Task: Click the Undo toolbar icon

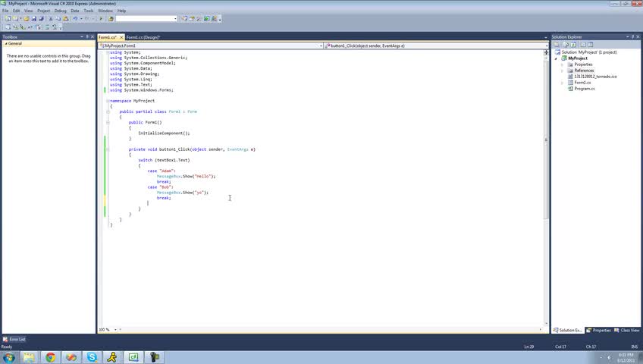Action: [x=76, y=18]
